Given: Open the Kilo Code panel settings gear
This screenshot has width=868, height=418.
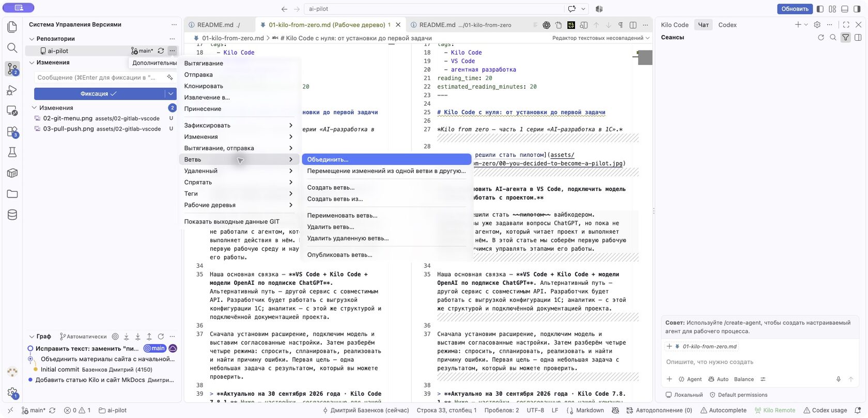Looking at the screenshot, I should pos(817,25).
